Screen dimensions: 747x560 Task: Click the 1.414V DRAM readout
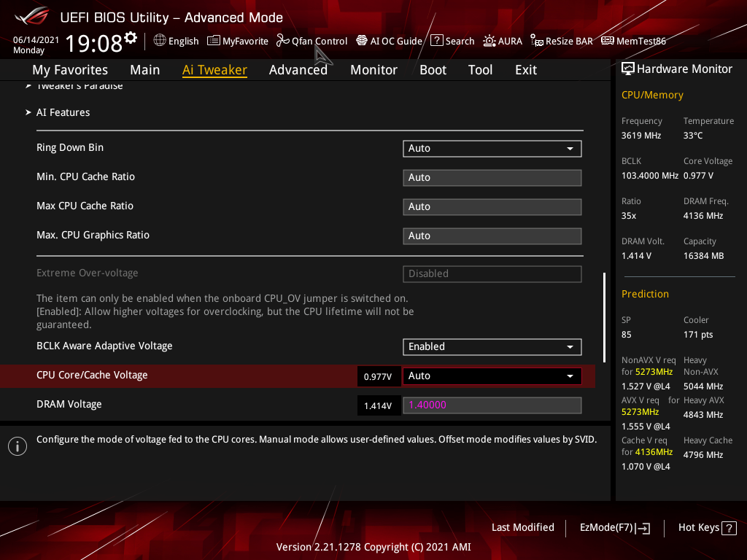pyautogui.click(x=379, y=405)
